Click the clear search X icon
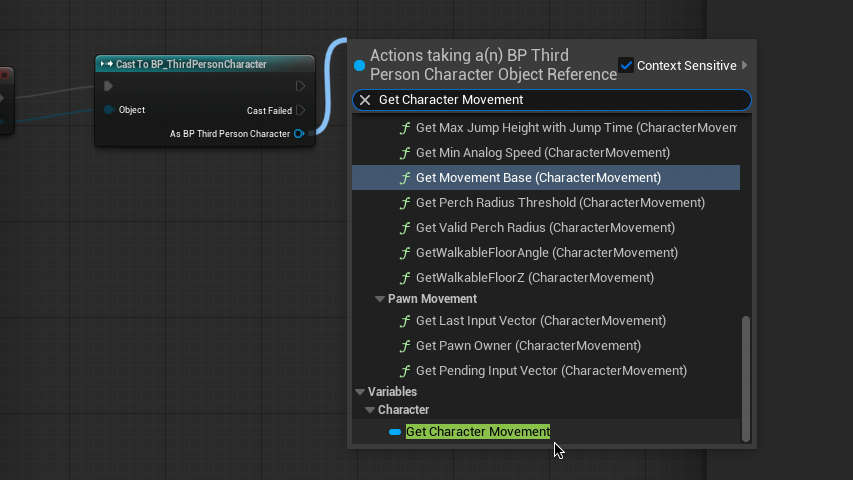 (x=365, y=100)
